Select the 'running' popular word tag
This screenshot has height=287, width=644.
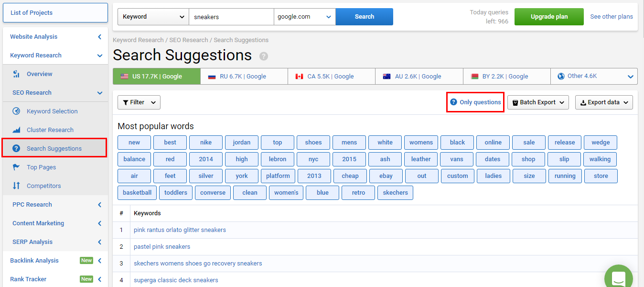(565, 176)
